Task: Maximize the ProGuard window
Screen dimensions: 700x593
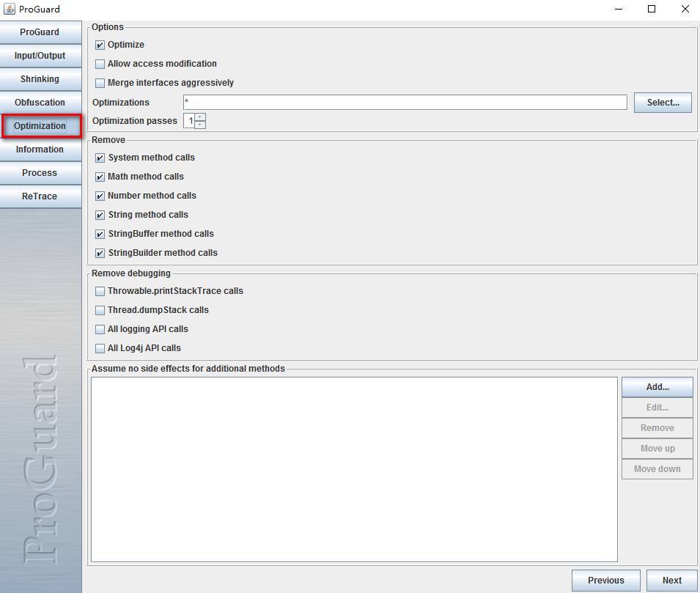Action: point(652,9)
